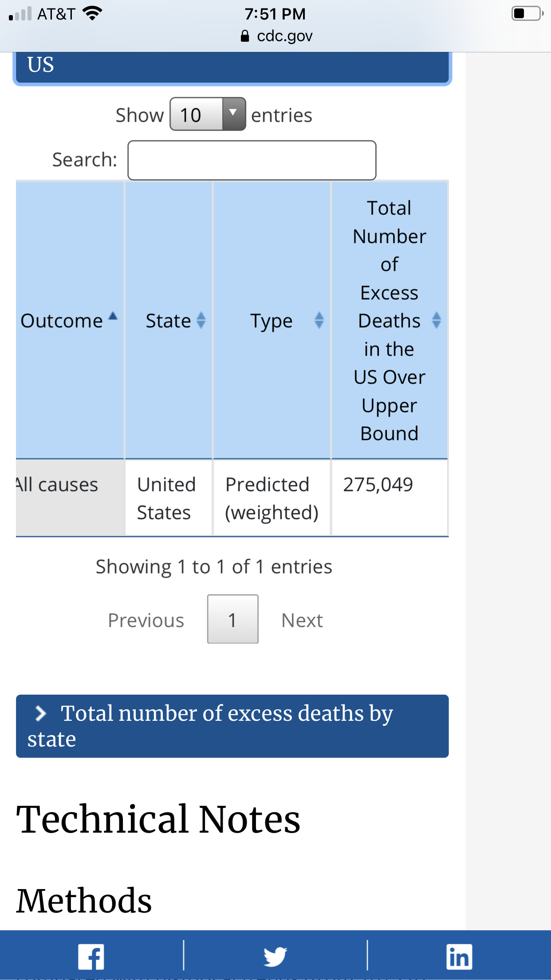Select page 1 in pagination

[232, 619]
